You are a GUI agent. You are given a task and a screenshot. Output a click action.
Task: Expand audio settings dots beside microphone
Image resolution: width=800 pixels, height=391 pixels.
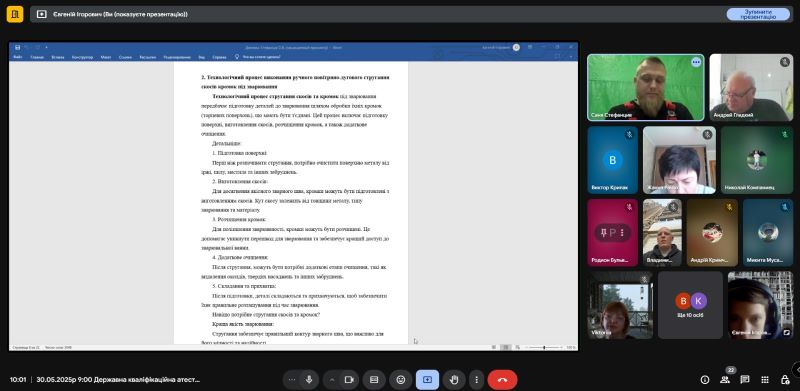291,380
